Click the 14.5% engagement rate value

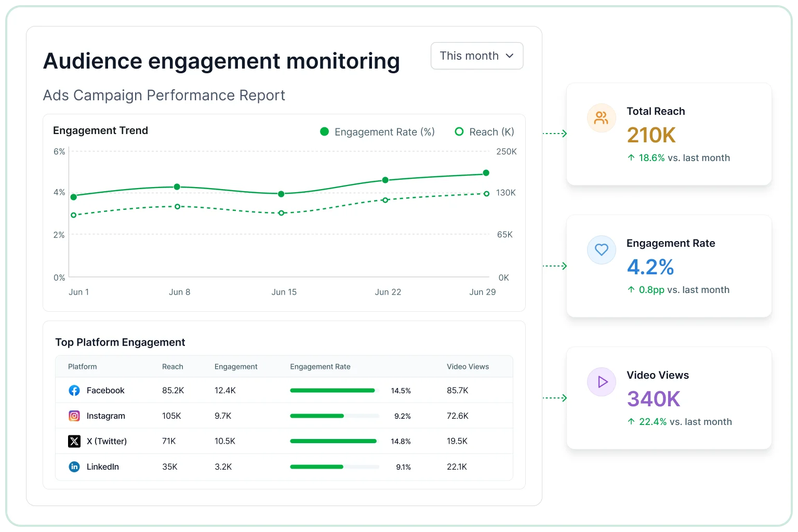pyautogui.click(x=401, y=391)
